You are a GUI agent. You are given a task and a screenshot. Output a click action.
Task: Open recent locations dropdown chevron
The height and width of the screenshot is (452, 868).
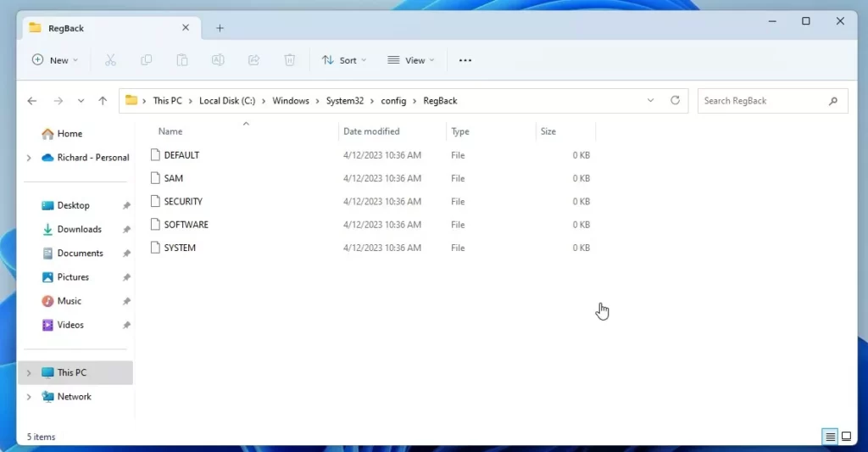point(81,101)
